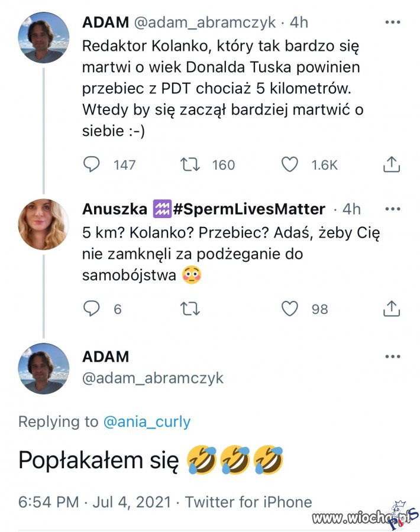Screen dimensions: 420x532
Task: Reply to ADAM's tweet about Kolanko
Action: [x=91, y=165]
